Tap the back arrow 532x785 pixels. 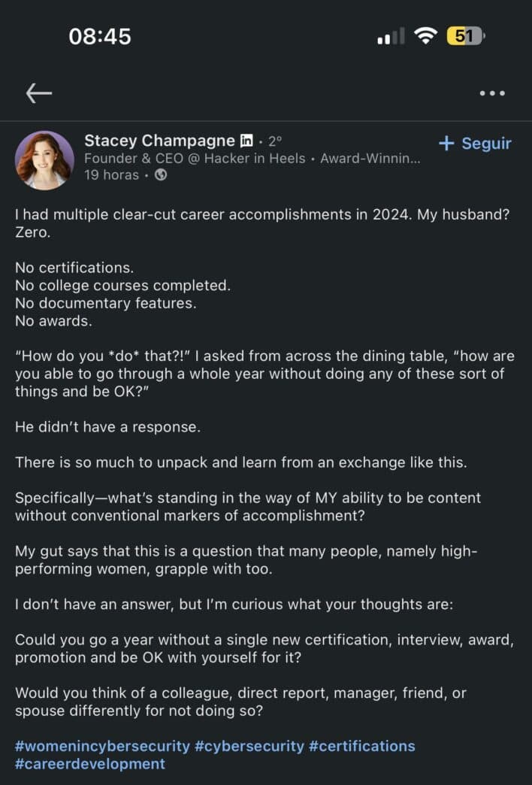[39, 92]
